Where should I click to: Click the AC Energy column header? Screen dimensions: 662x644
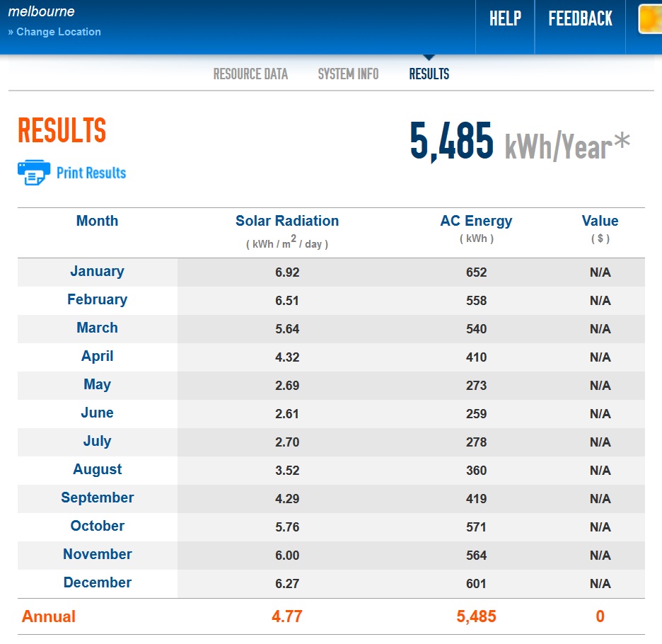pos(476,221)
